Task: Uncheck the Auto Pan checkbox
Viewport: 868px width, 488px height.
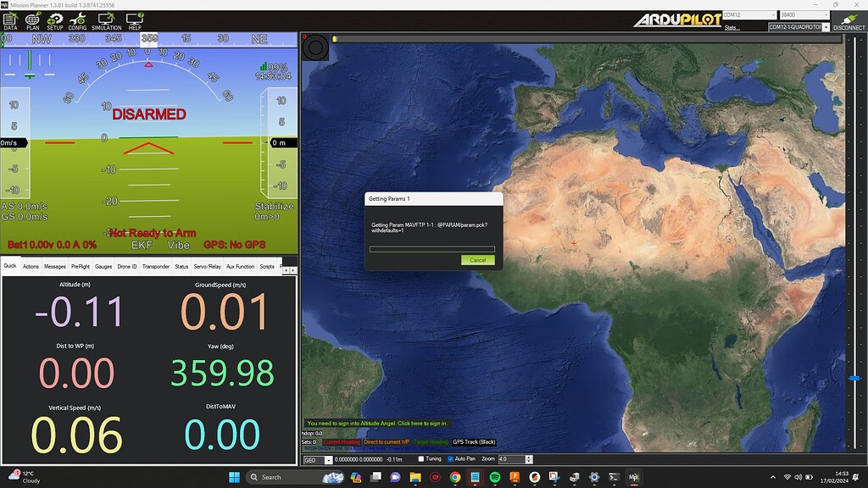Action: [x=450, y=459]
